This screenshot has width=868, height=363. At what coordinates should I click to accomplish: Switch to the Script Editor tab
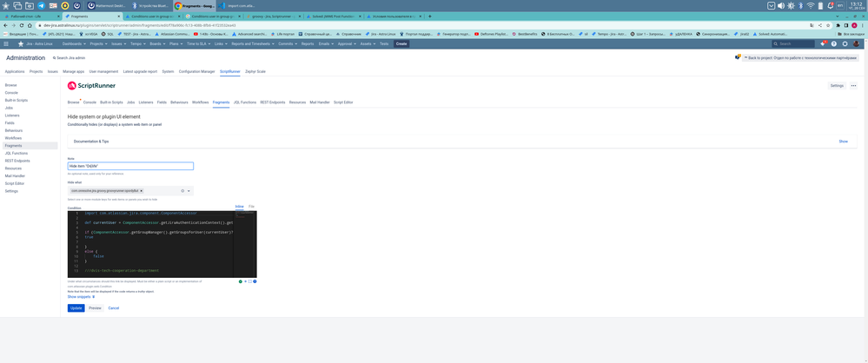pos(343,102)
